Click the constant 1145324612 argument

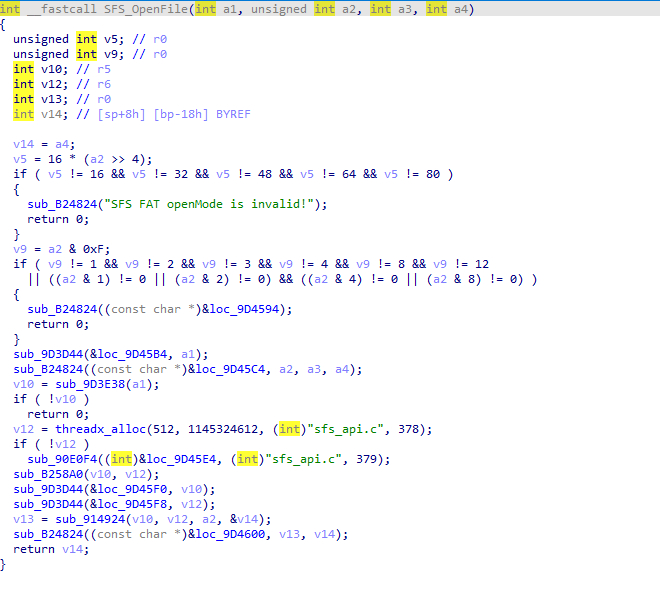click(x=223, y=429)
